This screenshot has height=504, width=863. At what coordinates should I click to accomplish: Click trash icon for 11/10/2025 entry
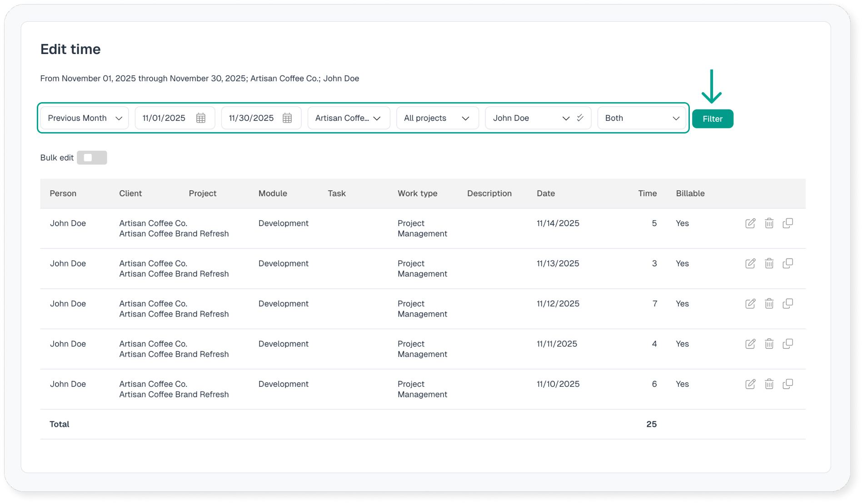pos(769,384)
